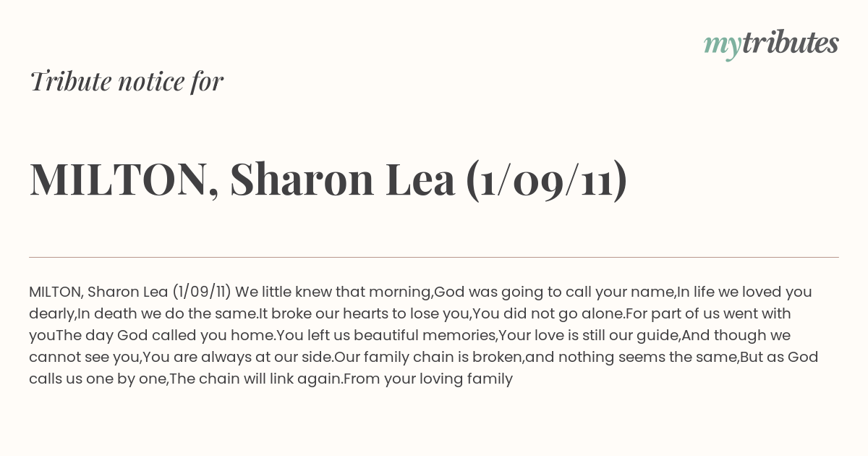Click the closing "From your loving family" text
This screenshot has width=868, height=456.
click(428, 379)
